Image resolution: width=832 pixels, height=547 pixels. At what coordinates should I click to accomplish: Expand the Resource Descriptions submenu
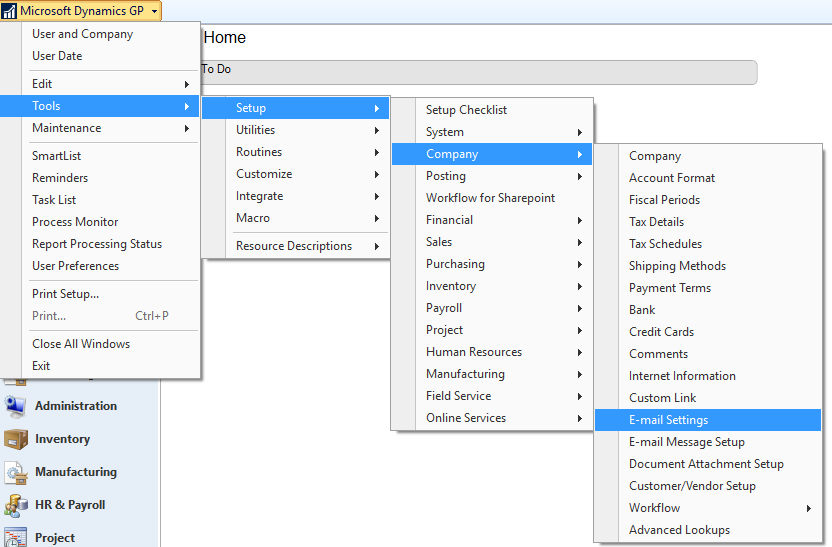[296, 246]
